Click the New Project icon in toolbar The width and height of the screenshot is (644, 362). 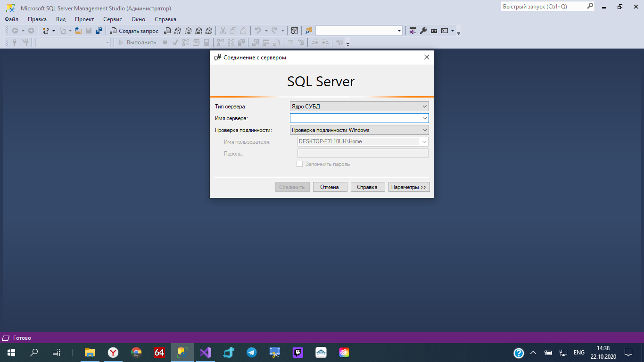click(x=46, y=31)
